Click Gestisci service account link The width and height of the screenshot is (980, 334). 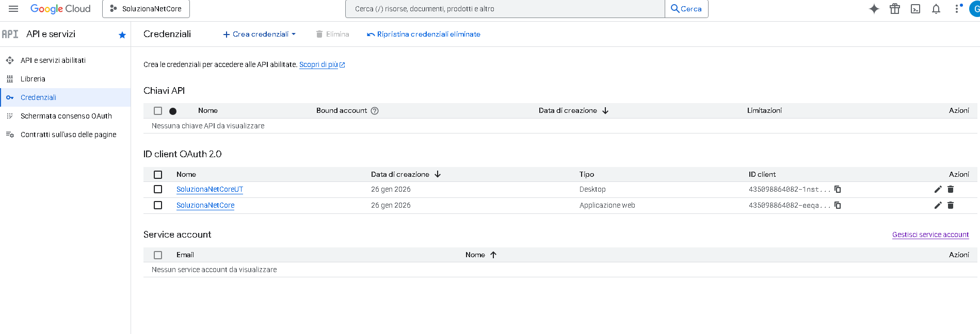[x=930, y=235]
